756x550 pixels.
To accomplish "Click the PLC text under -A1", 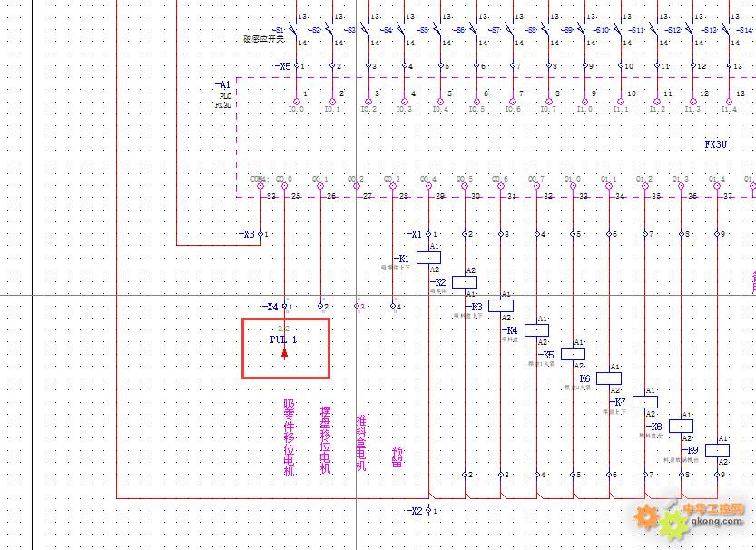I will click(225, 96).
